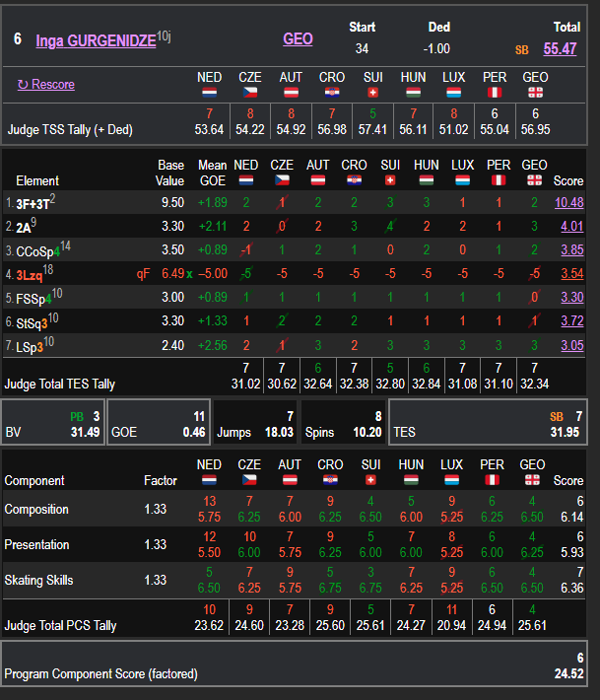Select the 3Lzq element name in row 4

(30, 273)
